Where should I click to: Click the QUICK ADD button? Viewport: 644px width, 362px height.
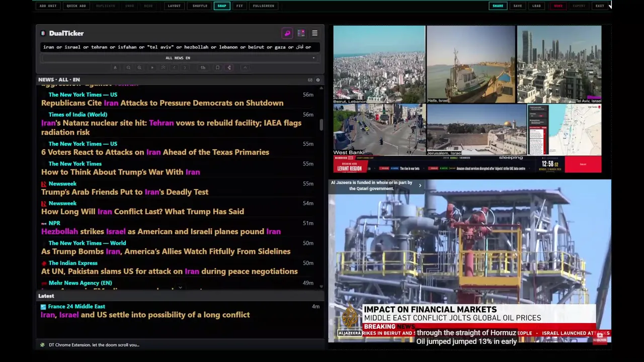76,6
